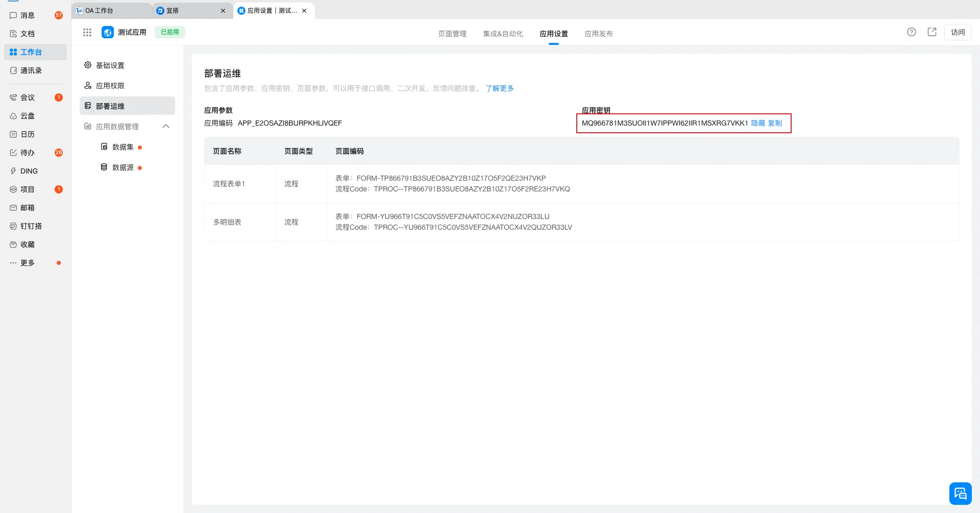Copy the app secret key with 复制
980x513 pixels.
[x=775, y=123]
